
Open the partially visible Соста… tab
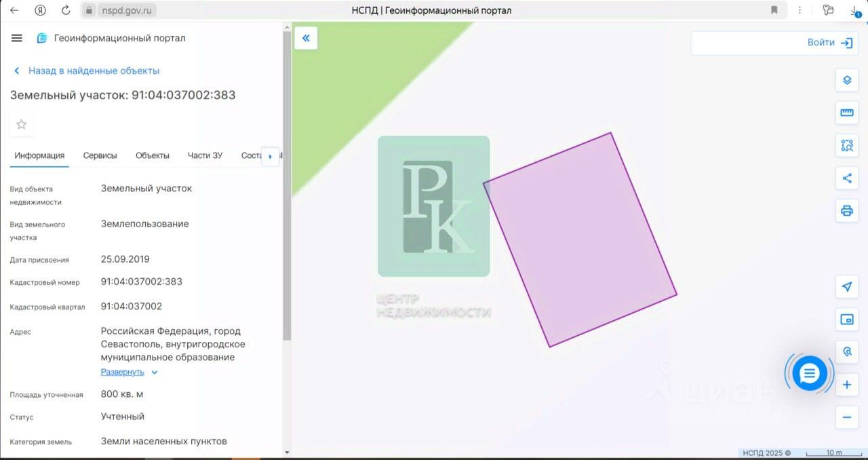pos(250,155)
